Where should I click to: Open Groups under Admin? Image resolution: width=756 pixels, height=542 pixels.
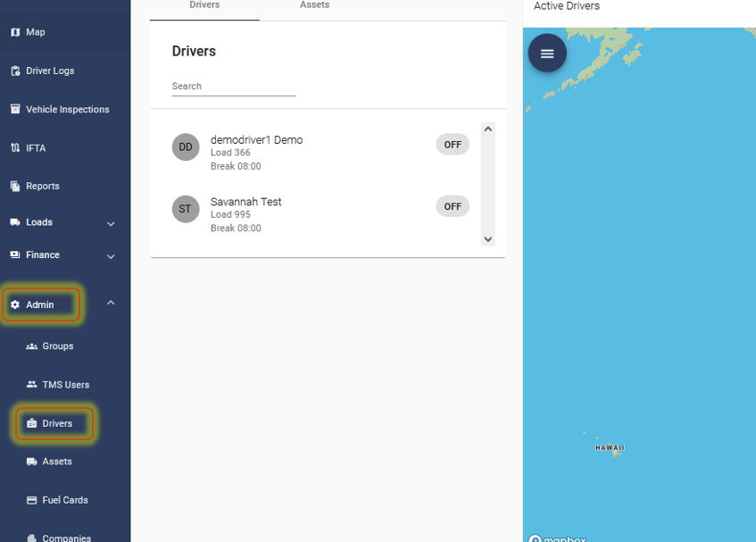click(57, 346)
